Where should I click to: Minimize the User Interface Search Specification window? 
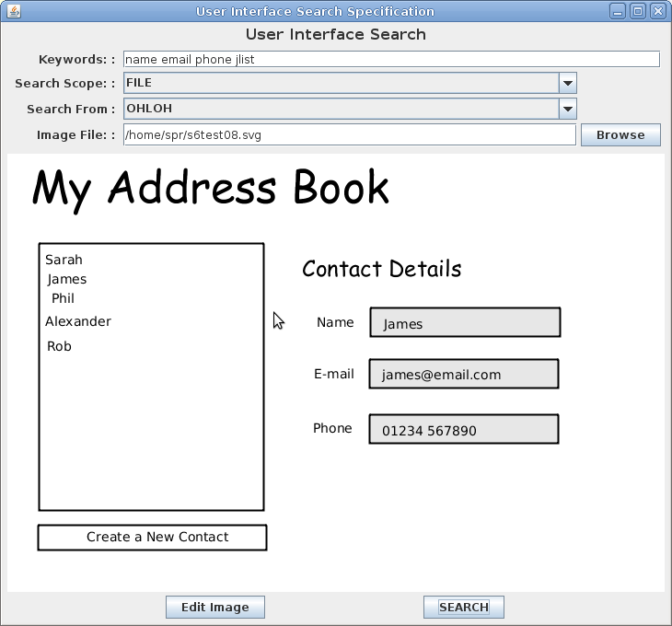click(617, 11)
